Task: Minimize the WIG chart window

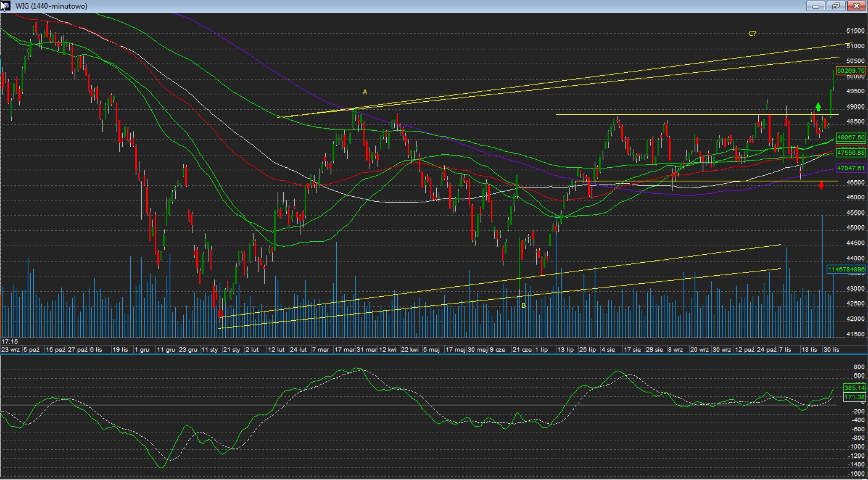Action: pos(815,6)
